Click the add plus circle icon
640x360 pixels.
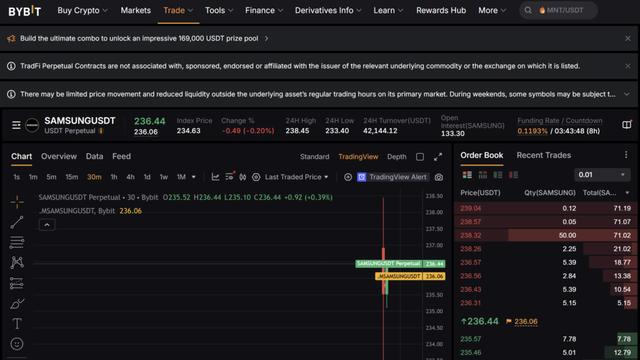pos(348,177)
